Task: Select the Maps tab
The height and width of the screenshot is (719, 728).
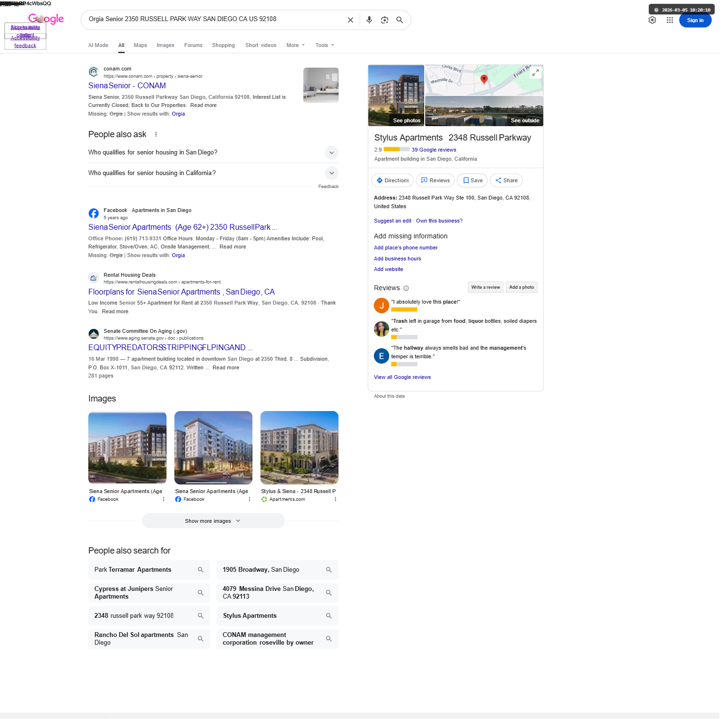Action: 140,46
